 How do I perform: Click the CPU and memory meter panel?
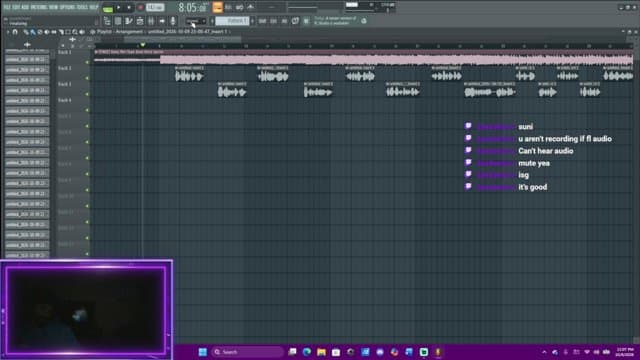point(371,7)
